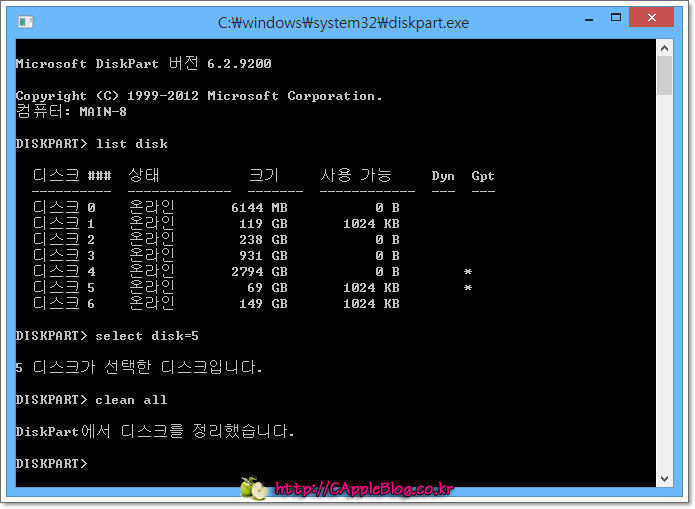Image resolution: width=695 pixels, height=509 pixels.
Task: Minimize the diskpart.exe window
Action: click(589, 19)
